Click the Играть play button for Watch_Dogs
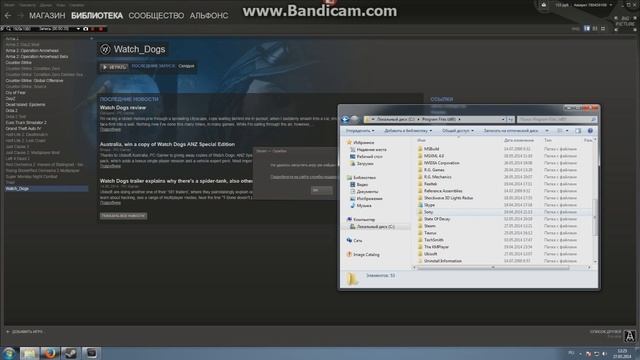 click(x=114, y=67)
